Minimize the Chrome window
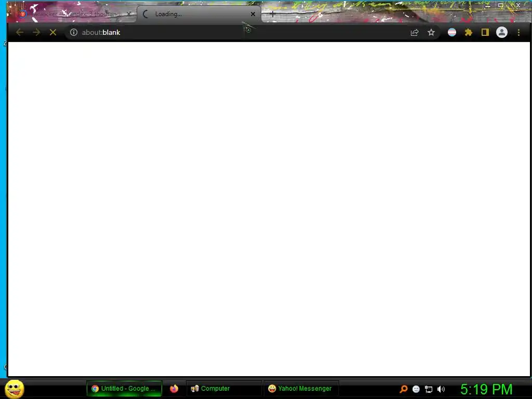This screenshot has height=399, width=532. point(487,5)
